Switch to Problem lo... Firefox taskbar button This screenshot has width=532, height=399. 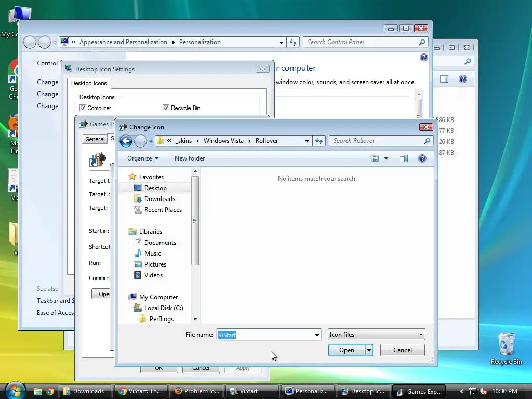196,391
